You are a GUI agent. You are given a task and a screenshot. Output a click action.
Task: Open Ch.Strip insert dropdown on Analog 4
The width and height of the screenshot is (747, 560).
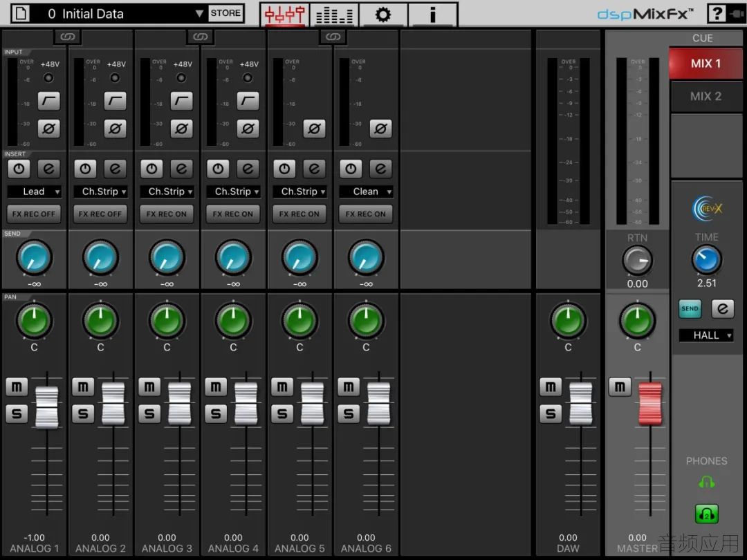pos(234,192)
